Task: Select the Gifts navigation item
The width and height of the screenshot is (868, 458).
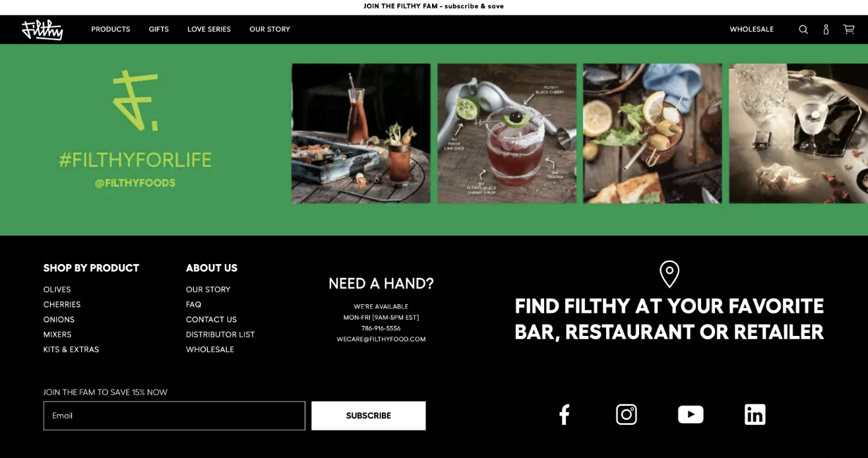Action: pos(159,29)
